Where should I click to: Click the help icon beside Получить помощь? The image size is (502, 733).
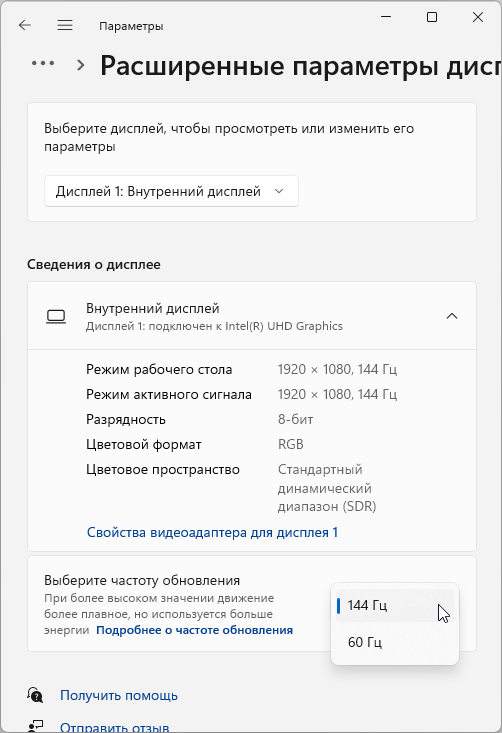[x=35, y=695]
